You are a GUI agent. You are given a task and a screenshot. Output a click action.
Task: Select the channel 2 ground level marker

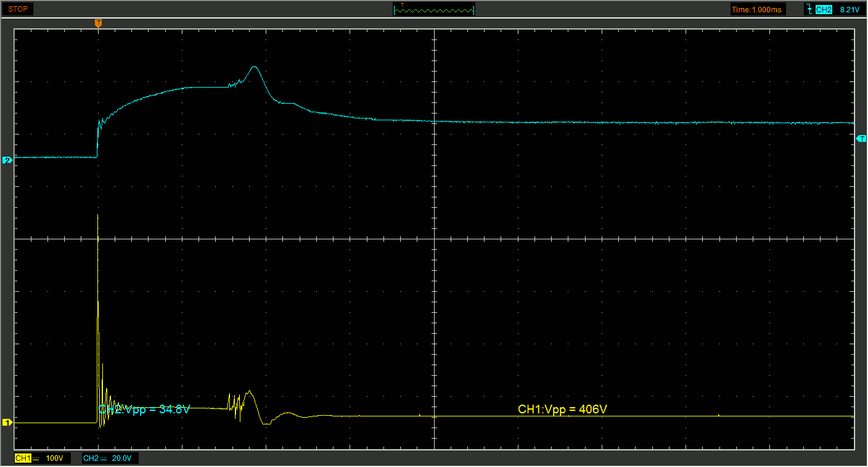tap(7, 160)
